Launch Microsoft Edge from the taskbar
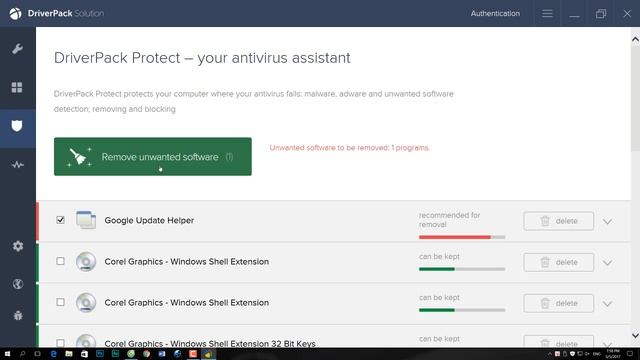640x360 pixels. pos(53,354)
